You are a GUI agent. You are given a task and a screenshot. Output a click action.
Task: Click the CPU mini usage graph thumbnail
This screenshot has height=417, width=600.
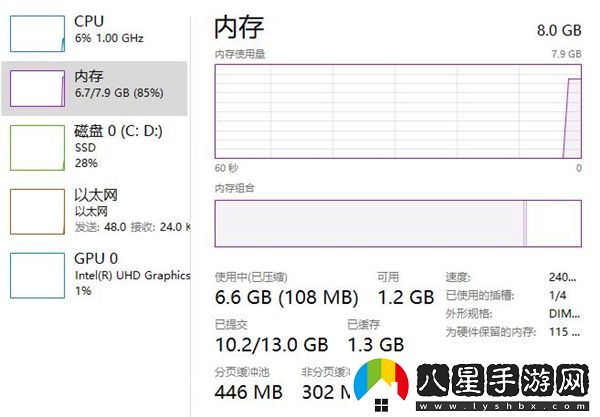click(36, 31)
